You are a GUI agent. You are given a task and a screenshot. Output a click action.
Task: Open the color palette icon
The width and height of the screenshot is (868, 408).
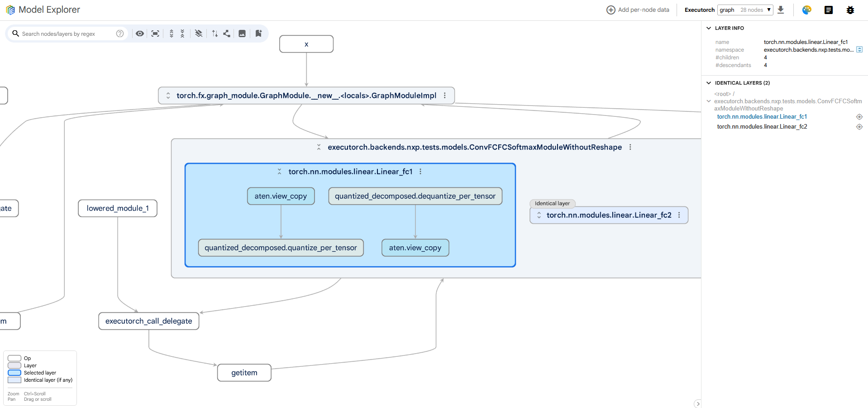806,10
